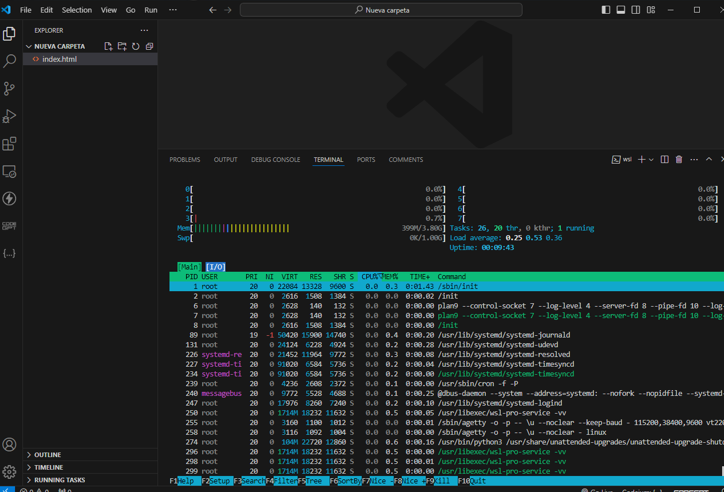Refresh the Explorer file tree
The width and height of the screenshot is (724, 492).
tap(136, 46)
